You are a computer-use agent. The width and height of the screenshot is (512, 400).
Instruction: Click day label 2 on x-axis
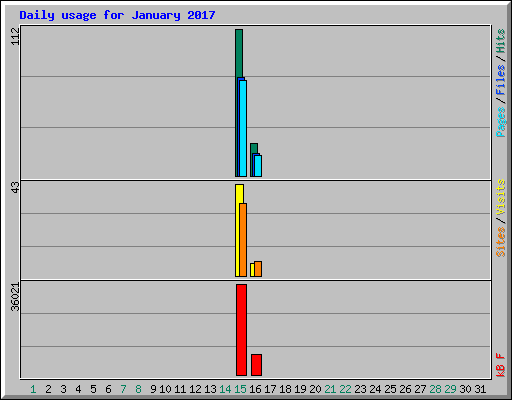point(48,389)
